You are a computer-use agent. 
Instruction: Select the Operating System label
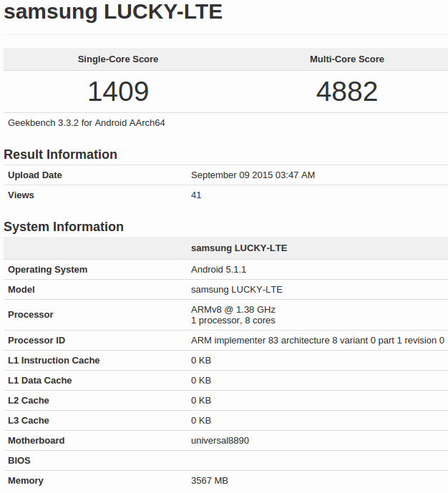47,270
